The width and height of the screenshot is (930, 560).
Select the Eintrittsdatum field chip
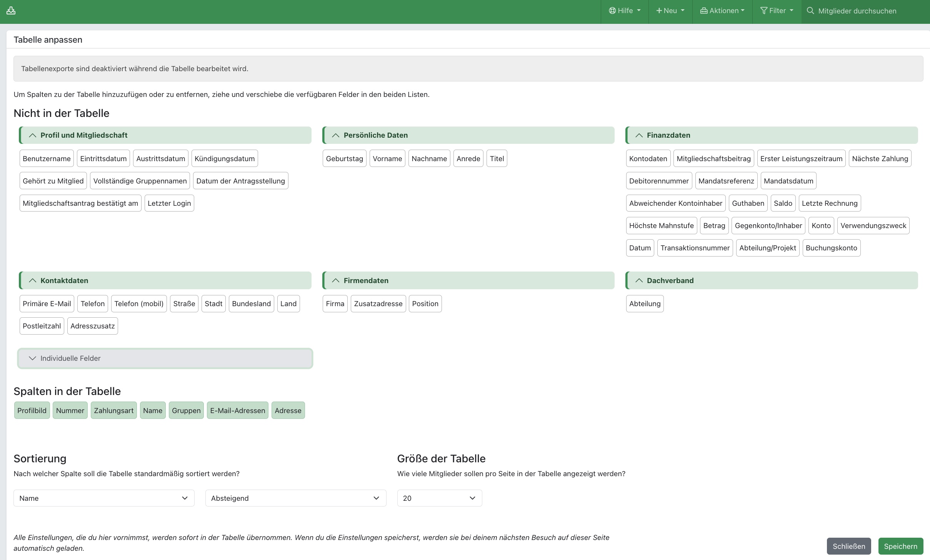(x=103, y=158)
